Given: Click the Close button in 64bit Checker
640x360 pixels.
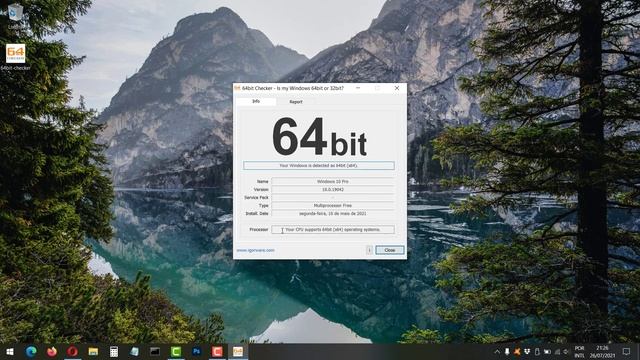Looking at the screenshot, I should point(390,250).
